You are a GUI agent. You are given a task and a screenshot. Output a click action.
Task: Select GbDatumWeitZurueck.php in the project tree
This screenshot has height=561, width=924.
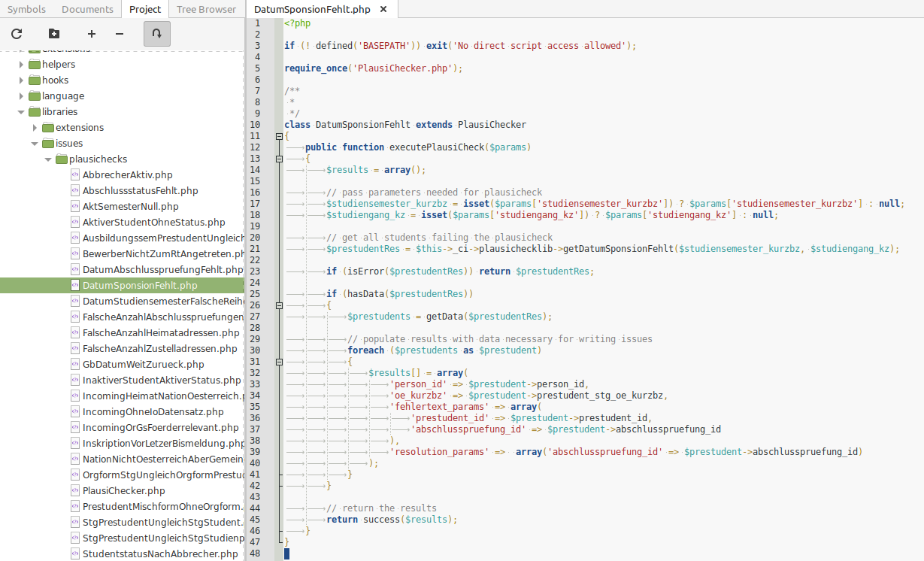(x=143, y=365)
